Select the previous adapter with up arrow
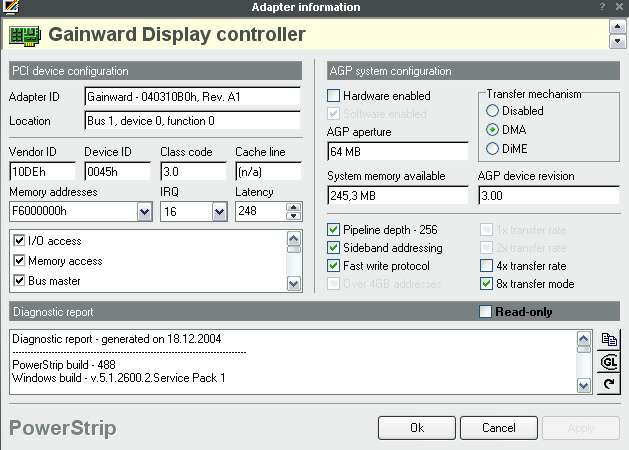The width and height of the screenshot is (629, 450). pyautogui.click(x=617, y=27)
